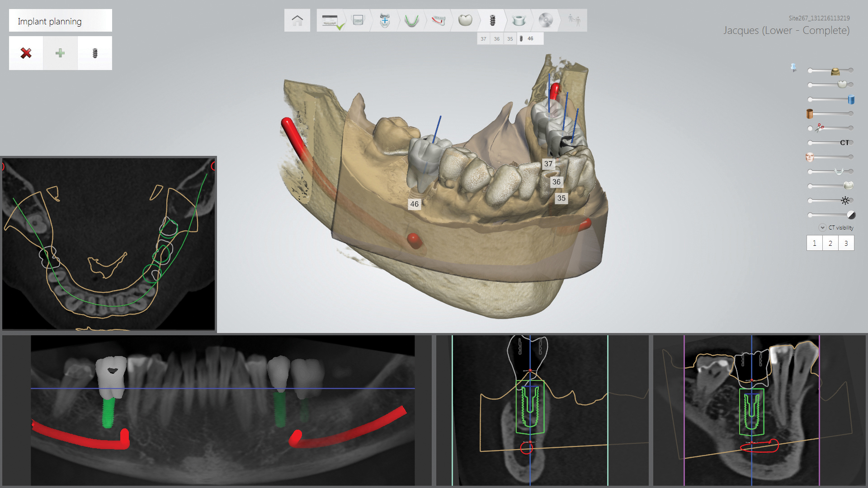Select CT visibility preset 2

coord(830,243)
